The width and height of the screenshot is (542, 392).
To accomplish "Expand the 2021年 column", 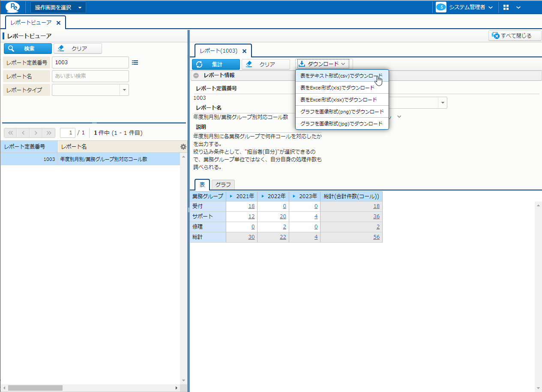I will [x=231, y=196].
